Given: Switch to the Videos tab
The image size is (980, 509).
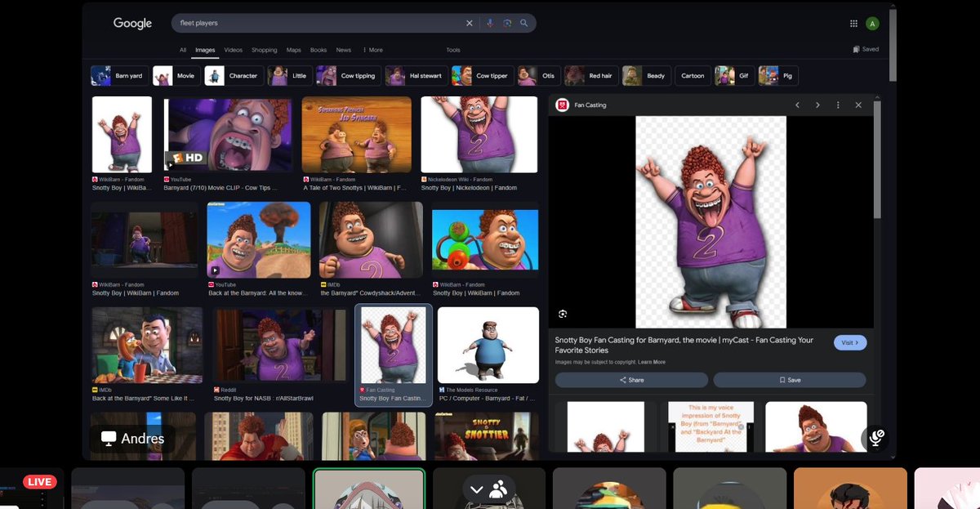Looking at the screenshot, I should [x=234, y=50].
